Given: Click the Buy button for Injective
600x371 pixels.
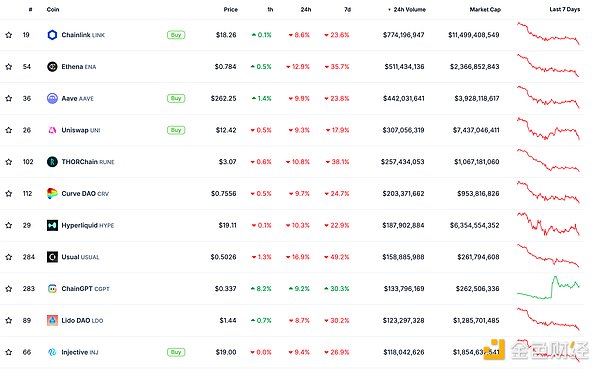Looking at the screenshot, I should pyautogui.click(x=176, y=352).
